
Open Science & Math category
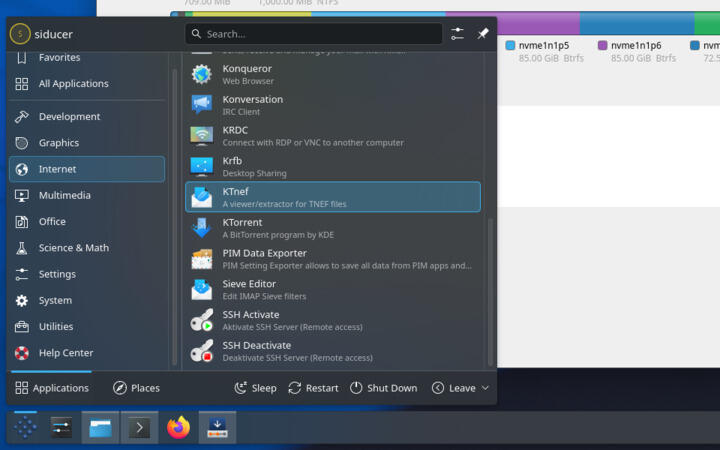tap(87, 248)
